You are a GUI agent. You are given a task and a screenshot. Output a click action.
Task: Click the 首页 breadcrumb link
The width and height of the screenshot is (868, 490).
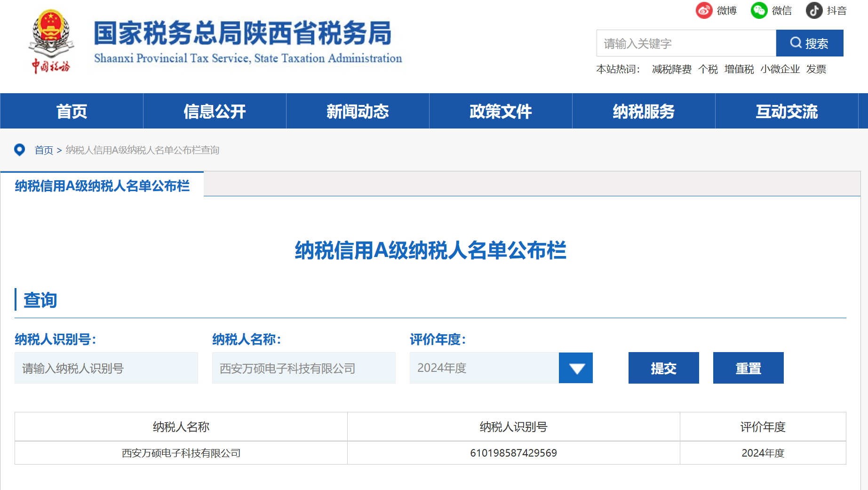coord(44,150)
